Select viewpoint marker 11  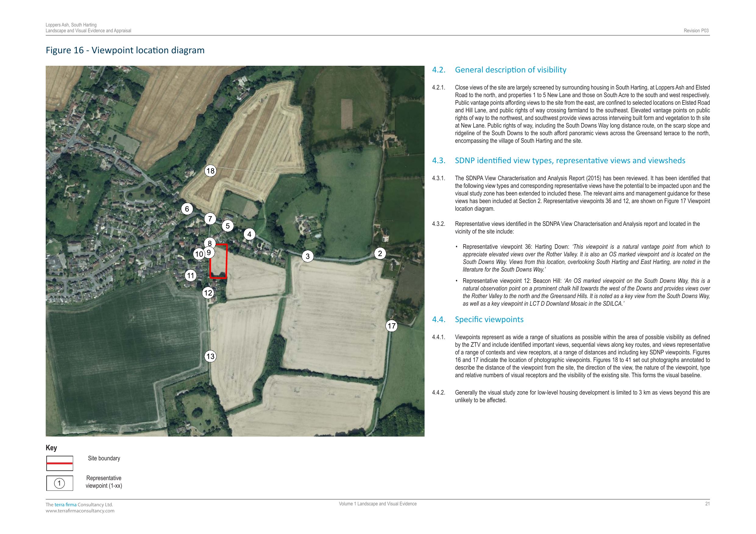(191, 276)
